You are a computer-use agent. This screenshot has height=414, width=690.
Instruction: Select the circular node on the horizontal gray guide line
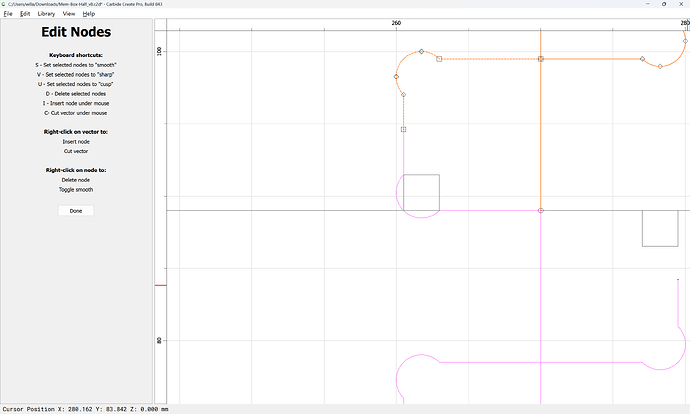[x=541, y=211]
